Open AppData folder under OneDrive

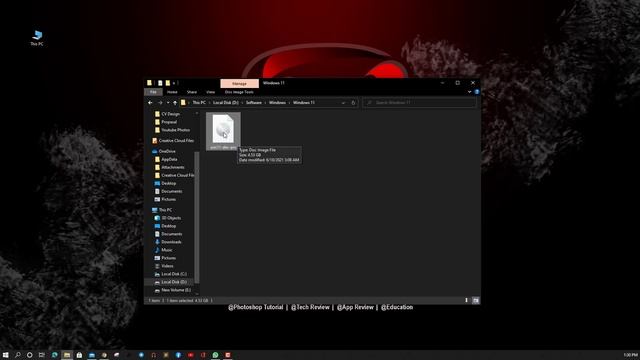(169, 160)
